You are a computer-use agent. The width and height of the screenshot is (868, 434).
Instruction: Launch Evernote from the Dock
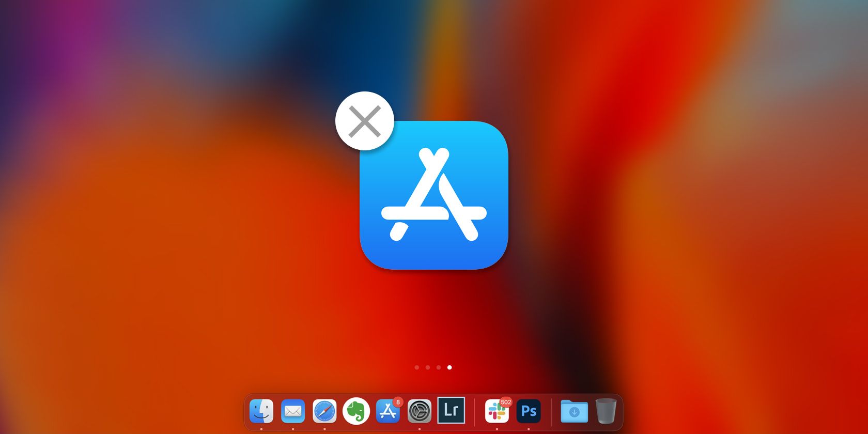(356, 411)
